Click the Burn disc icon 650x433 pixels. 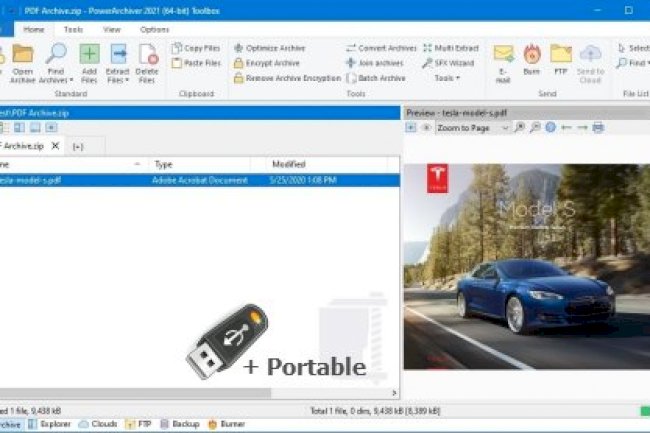click(x=532, y=54)
